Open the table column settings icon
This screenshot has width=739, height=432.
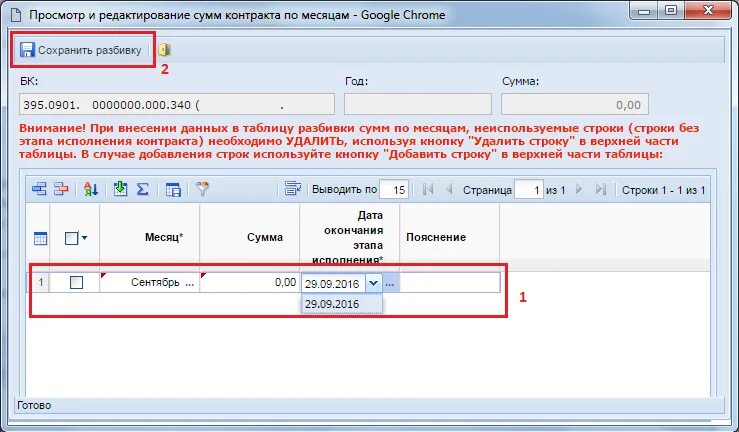point(173,190)
